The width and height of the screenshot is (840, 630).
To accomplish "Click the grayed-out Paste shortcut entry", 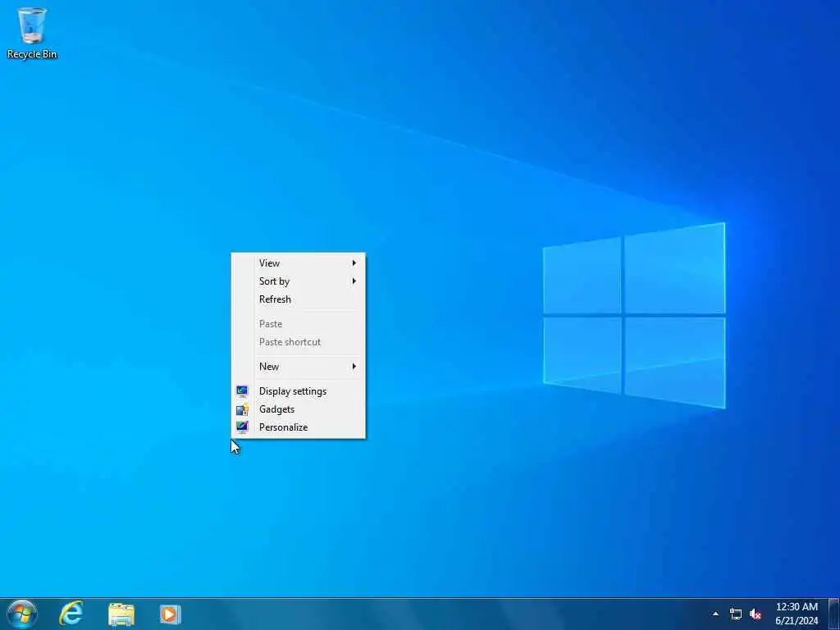I will [x=299, y=342].
